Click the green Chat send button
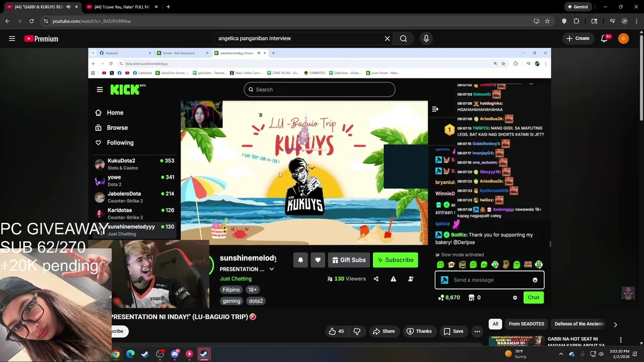 (x=533, y=298)
